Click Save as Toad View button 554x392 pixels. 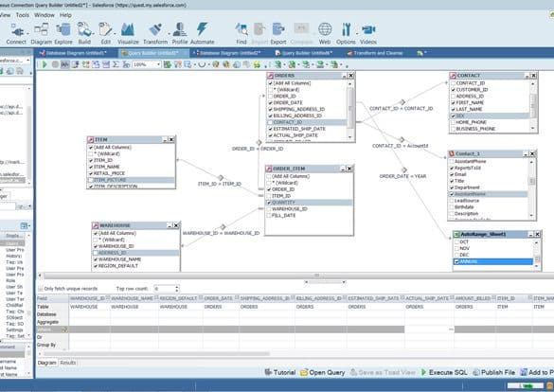pyautogui.click(x=383, y=372)
